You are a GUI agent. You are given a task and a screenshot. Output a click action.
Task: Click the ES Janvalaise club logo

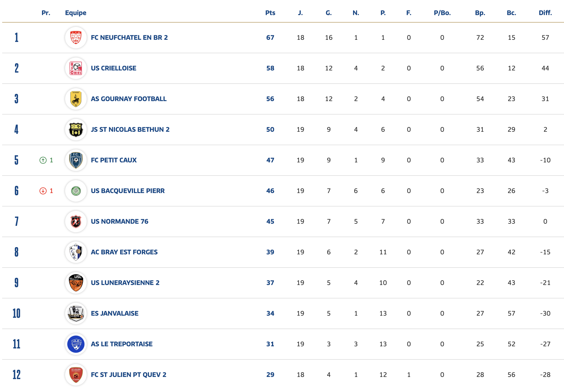pyautogui.click(x=76, y=313)
